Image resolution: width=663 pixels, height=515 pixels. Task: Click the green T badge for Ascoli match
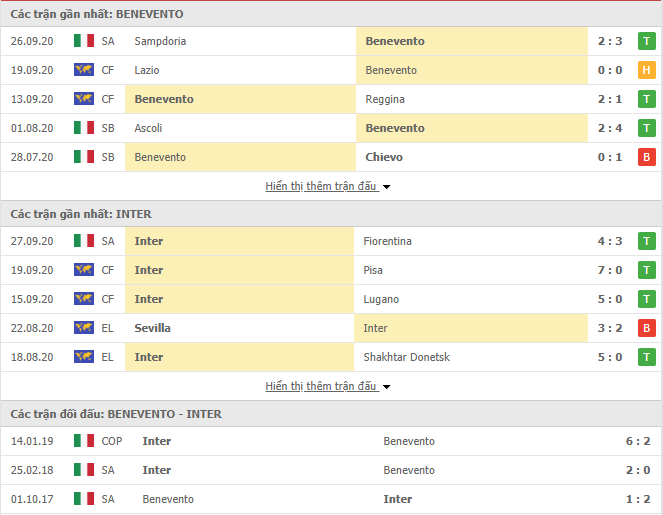pyautogui.click(x=647, y=128)
